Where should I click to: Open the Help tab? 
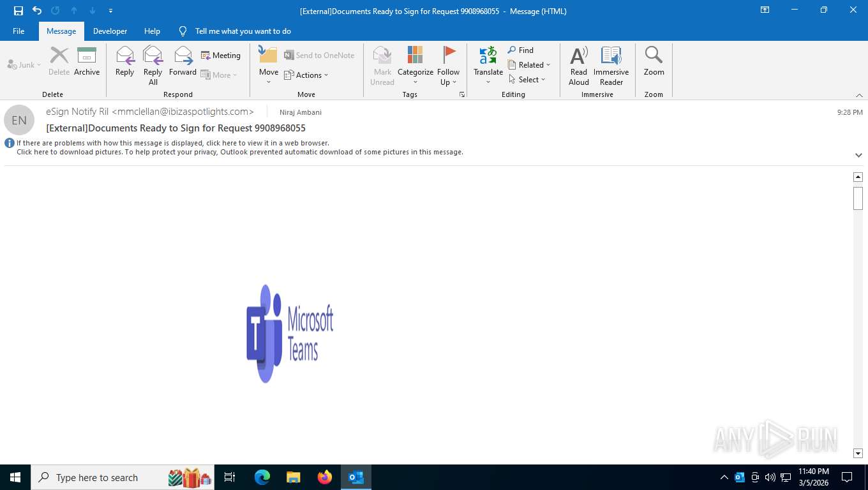pos(152,31)
